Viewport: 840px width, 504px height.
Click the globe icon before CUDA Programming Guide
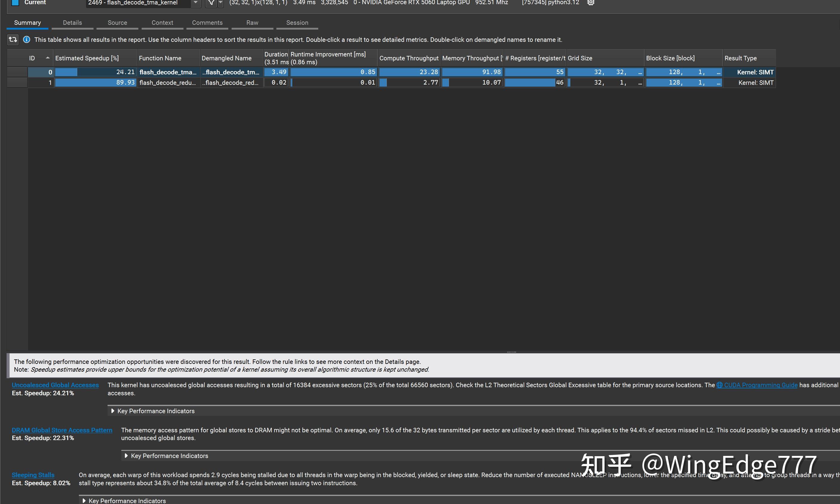(x=719, y=385)
